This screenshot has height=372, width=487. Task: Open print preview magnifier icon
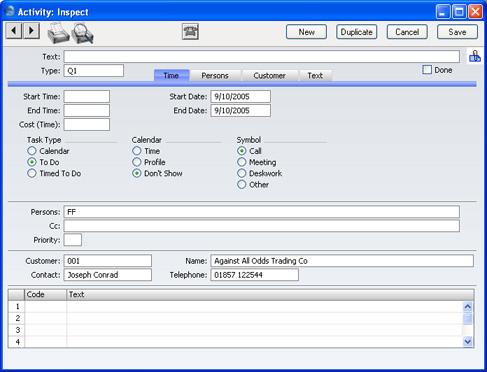[x=82, y=33]
